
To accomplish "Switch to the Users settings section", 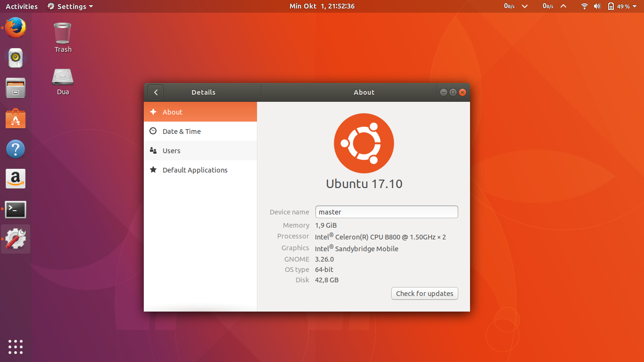I will click(x=171, y=150).
